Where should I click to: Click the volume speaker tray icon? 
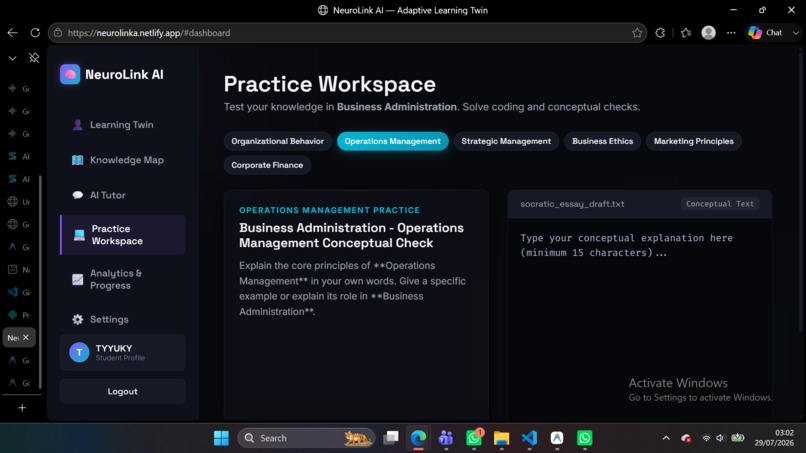(720, 438)
